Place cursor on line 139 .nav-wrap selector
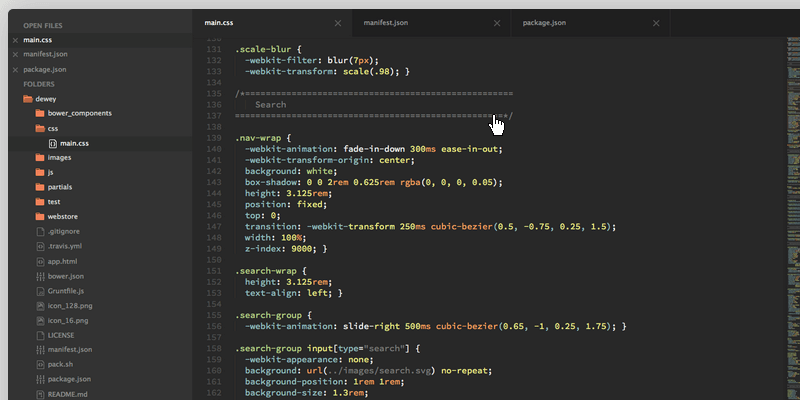The width and height of the screenshot is (800, 400). coord(262,138)
